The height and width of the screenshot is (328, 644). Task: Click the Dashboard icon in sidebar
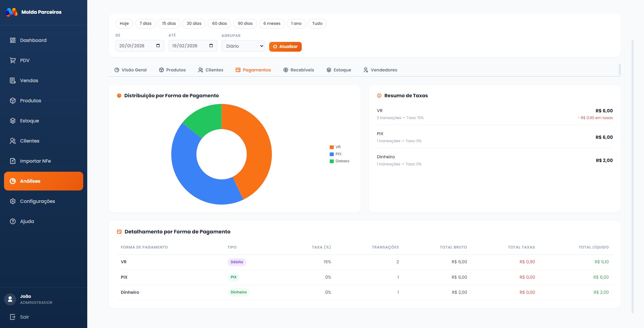[13, 40]
